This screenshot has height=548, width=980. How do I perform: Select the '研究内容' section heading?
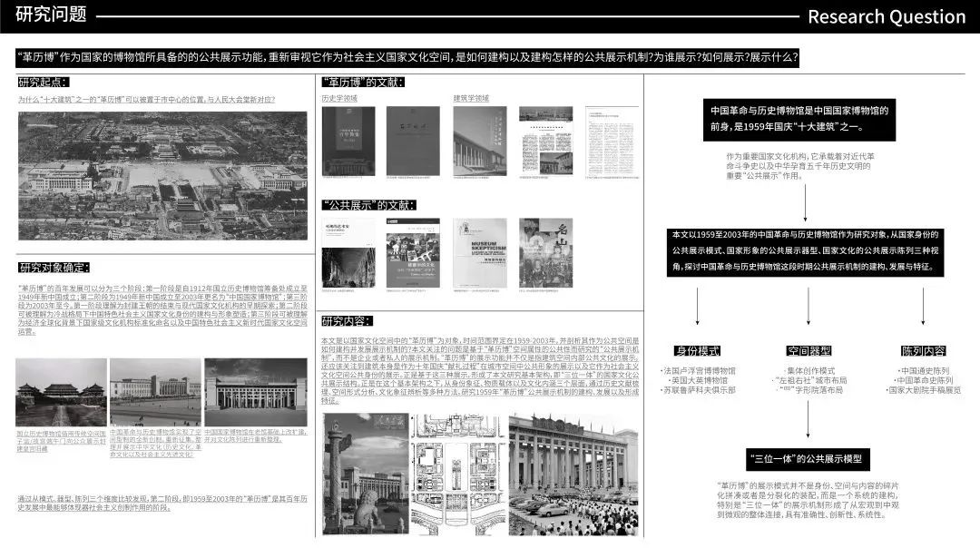click(347, 321)
